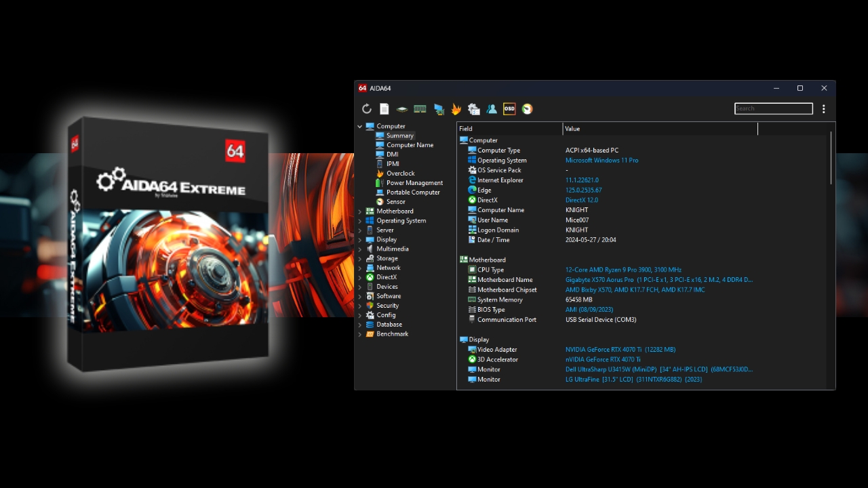
Task: Select Sensor in the sidebar tree
Action: tap(395, 202)
